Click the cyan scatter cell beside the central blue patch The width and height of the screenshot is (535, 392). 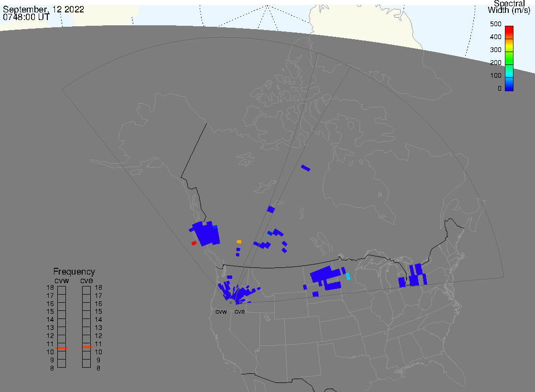pos(348,276)
